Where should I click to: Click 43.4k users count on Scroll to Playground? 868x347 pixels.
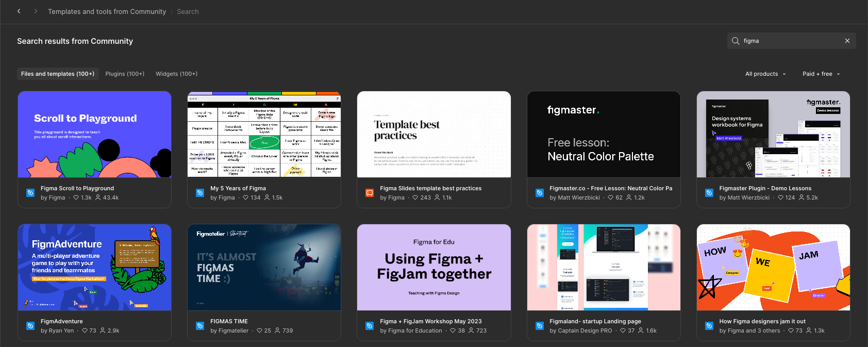coord(111,197)
